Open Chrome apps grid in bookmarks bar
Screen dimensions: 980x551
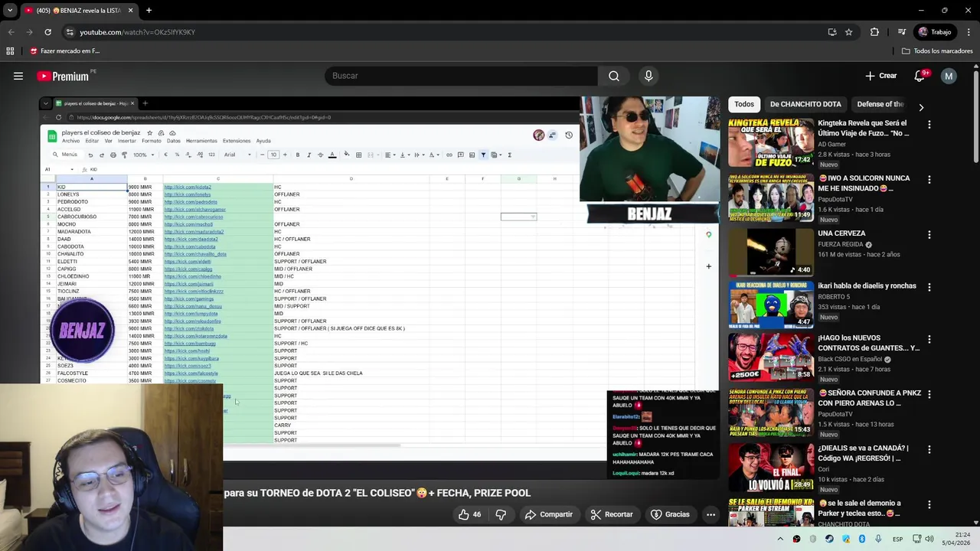10,51
